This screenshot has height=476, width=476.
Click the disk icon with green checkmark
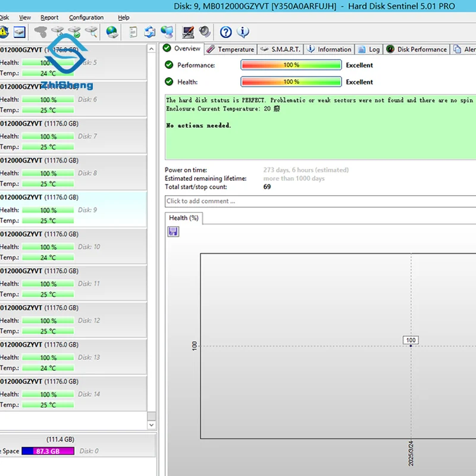coord(74,32)
